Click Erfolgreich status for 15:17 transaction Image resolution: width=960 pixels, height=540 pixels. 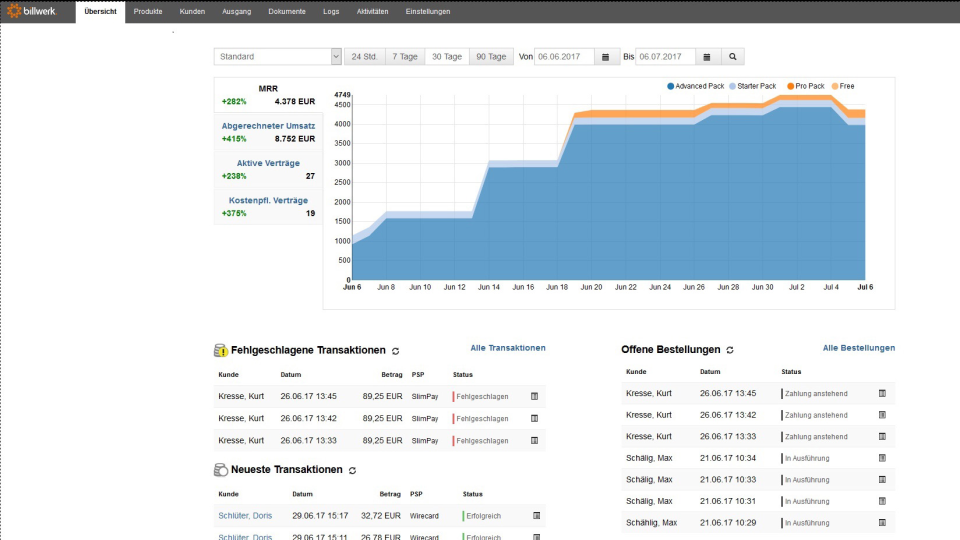(482, 516)
